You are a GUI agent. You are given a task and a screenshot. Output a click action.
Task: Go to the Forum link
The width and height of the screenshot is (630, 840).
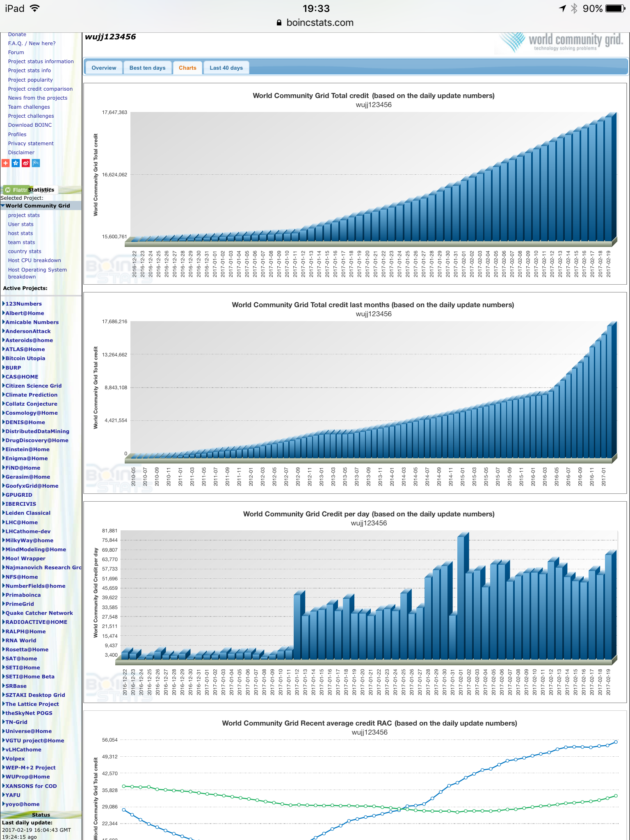coord(16,52)
